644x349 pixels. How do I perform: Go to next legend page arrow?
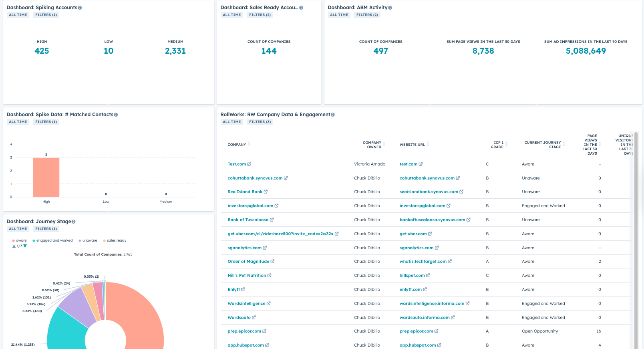coord(25,246)
